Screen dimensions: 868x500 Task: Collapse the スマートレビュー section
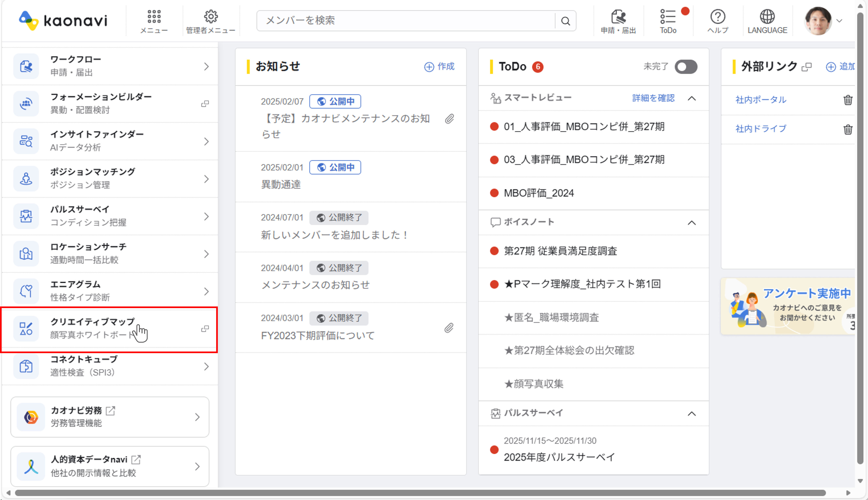coord(692,99)
